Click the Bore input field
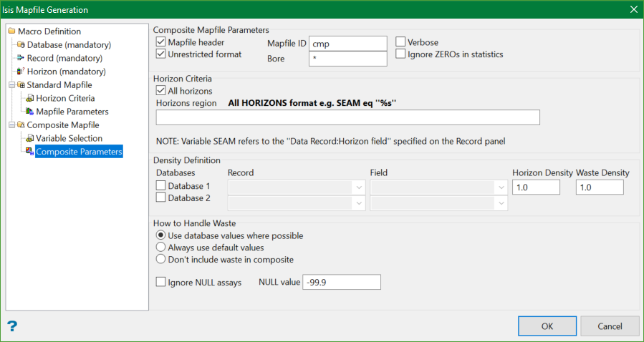This screenshot has width=644, height=342. click(348, 59)
